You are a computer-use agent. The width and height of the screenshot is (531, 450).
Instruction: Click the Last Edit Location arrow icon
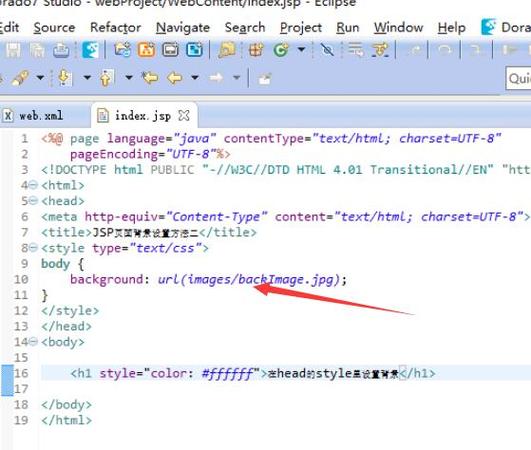(150, 78)
